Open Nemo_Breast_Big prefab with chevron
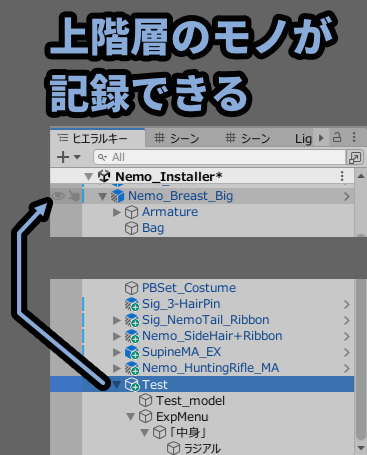 tap(347, 196)
